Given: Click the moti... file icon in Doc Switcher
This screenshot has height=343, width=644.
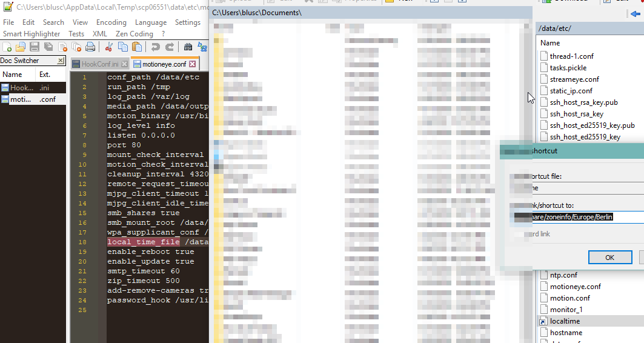Looking at the screenshot, I should coord(5,99).
